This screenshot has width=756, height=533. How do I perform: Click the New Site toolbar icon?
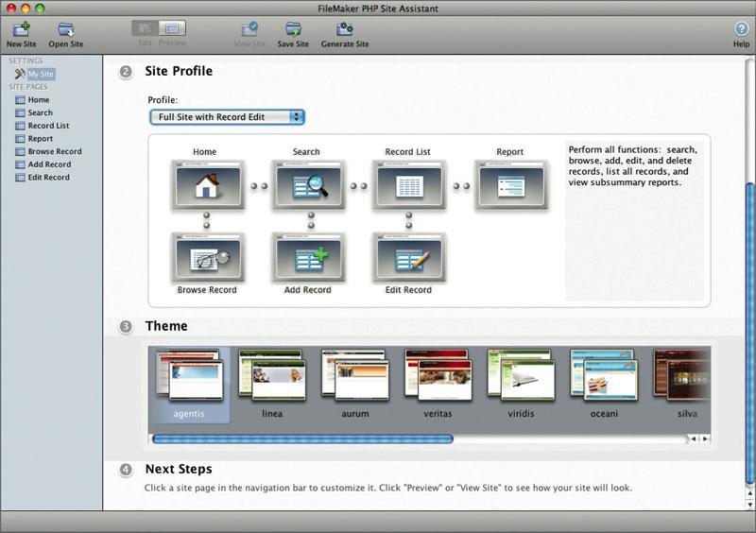tap(21, 30)
